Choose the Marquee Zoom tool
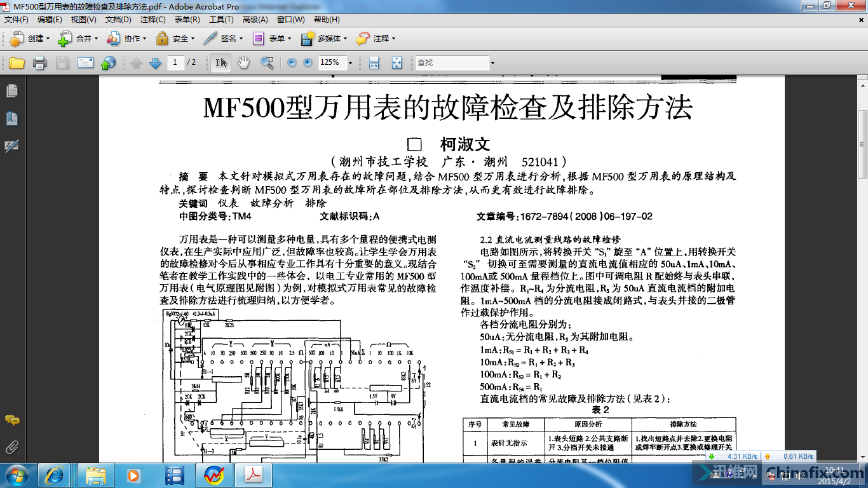This screenshot has height=488, width=868. click(267, 63)
